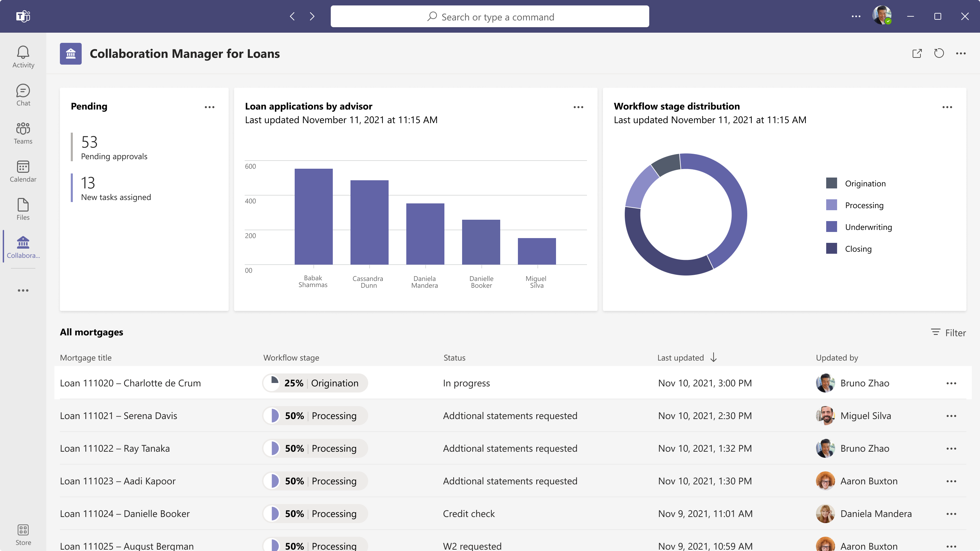Select the Collaboration Manager app icon
The height and width of the screenshot is (551, 980).
23,246
